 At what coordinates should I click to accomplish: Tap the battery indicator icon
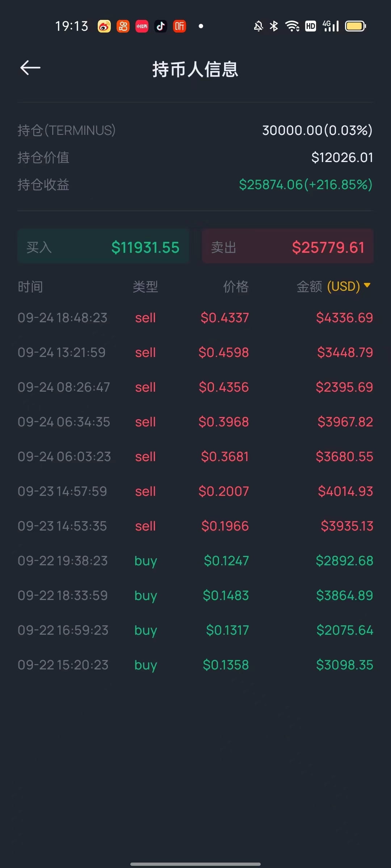click(x=356, y=26)
